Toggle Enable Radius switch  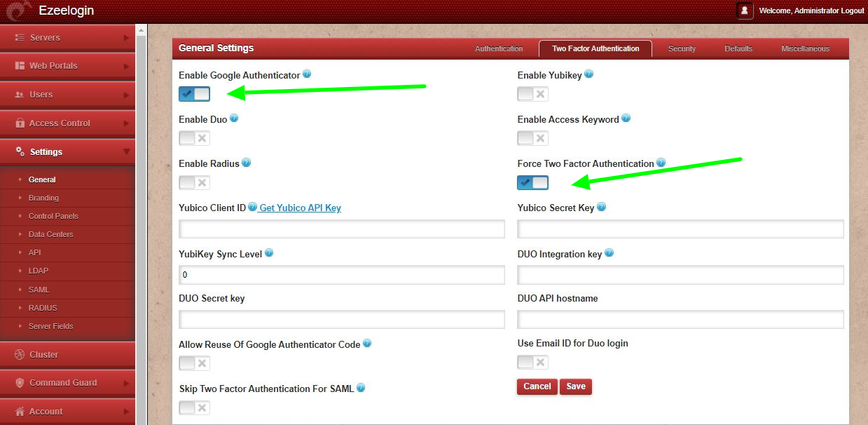point(194,182)
